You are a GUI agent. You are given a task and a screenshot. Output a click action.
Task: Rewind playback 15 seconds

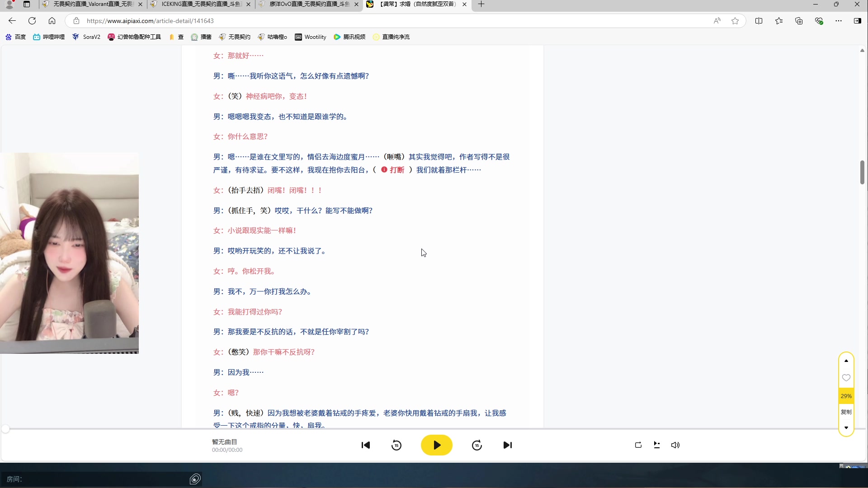point(396,445)
